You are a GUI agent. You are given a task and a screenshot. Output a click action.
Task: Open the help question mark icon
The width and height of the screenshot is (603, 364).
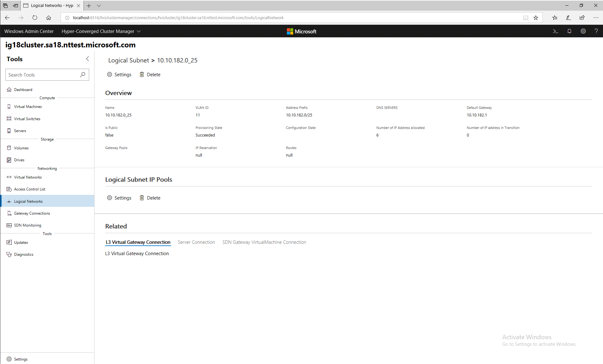pyautogui.click(x=596, y=31)
